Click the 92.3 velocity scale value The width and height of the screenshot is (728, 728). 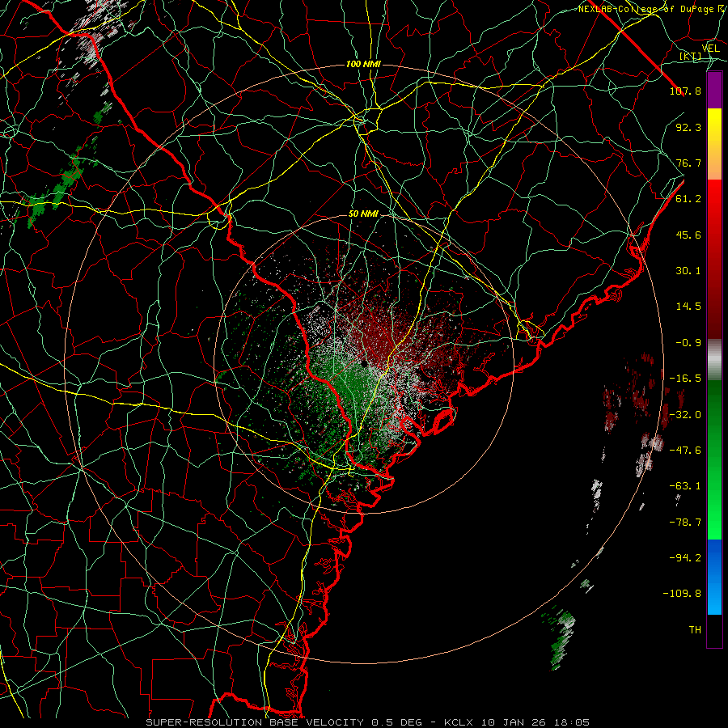[x=688, y=127]
